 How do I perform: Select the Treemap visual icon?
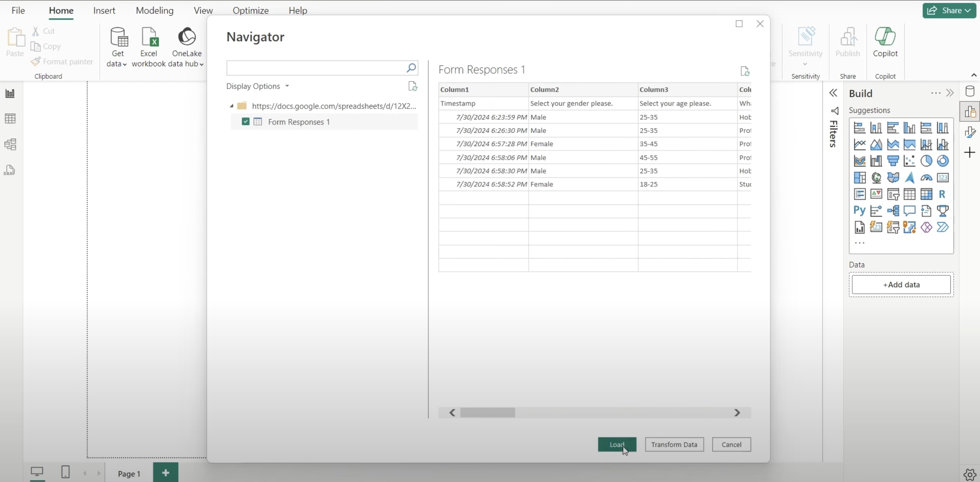(x=859, y=178)
